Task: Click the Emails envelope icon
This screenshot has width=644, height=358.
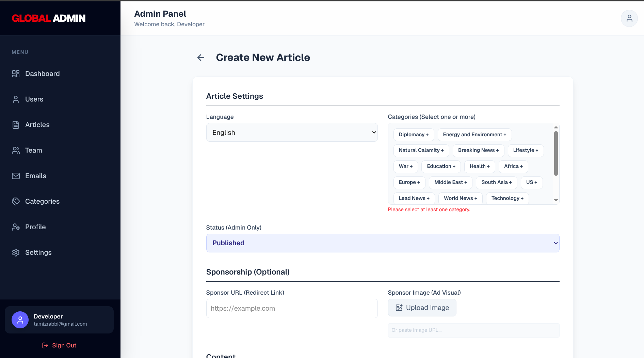Action: coord(16,176)
